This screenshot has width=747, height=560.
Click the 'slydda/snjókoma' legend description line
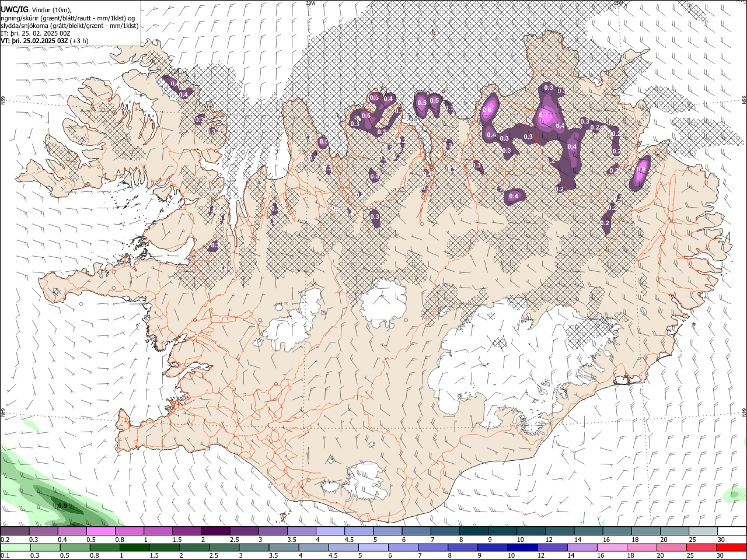click(69, 26)
